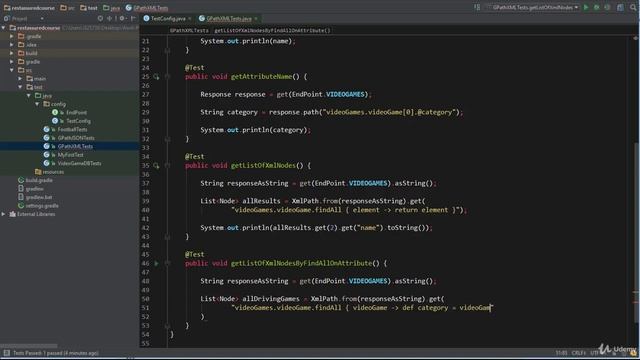Expand the build folder
The height and width of the screenshot is (360, 640).
12,53
